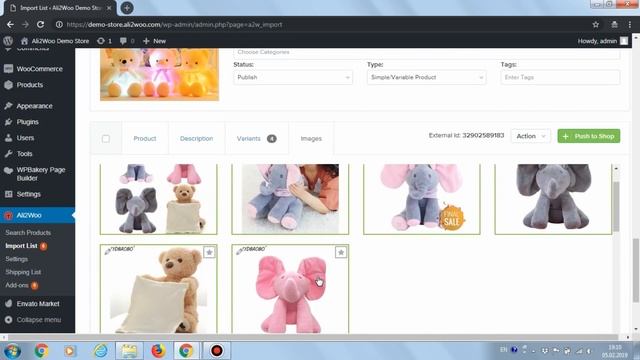Screen dimensions: 640x360
Task: Open Add-ons submenu
Action: click(17, 285)
